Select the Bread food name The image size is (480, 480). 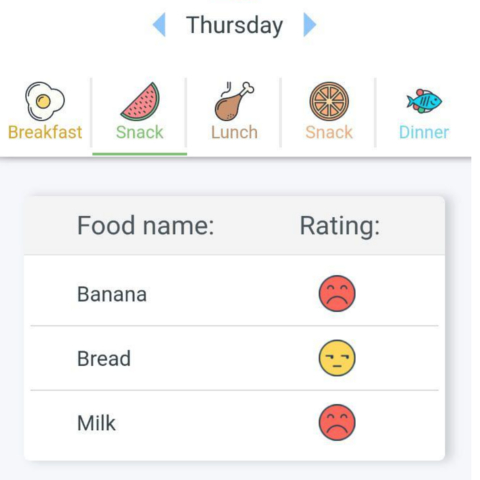click(x=104, y=359)
